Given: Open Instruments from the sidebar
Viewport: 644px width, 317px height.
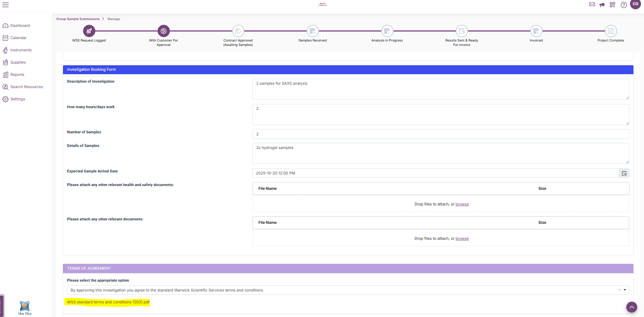Looking at the screenshot, I should [21, 50].
